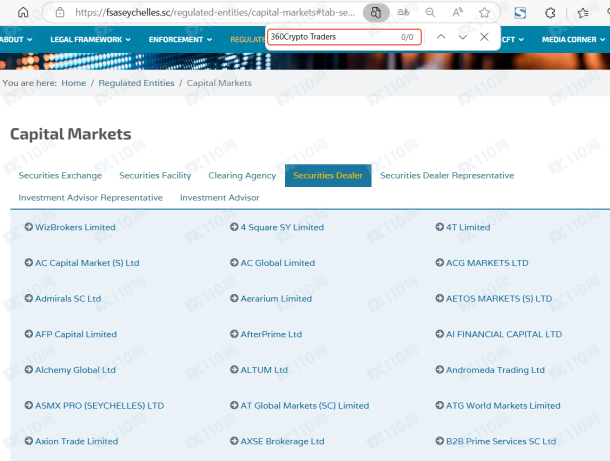Open 4 Square SY Limited entry
This screenshot has height=461, width=610.
coord(282,227)
